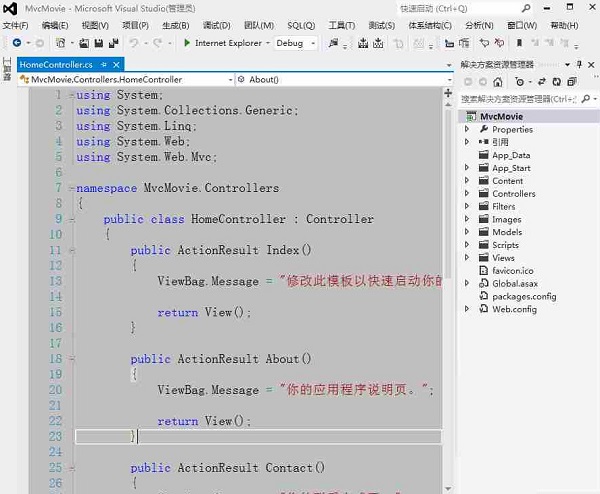Click the Visual Studio logo icon
Screen dimensions: 600x494
pyautogui.click(x=10, y=8)
